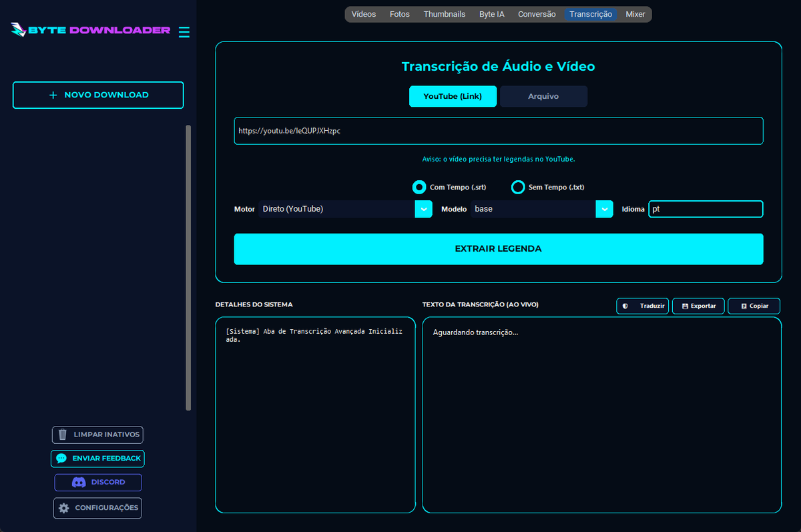Click the chat bubble icon in Enviar Feedback
The width and height of the screenshot is (801, 532).
point(61,459)
